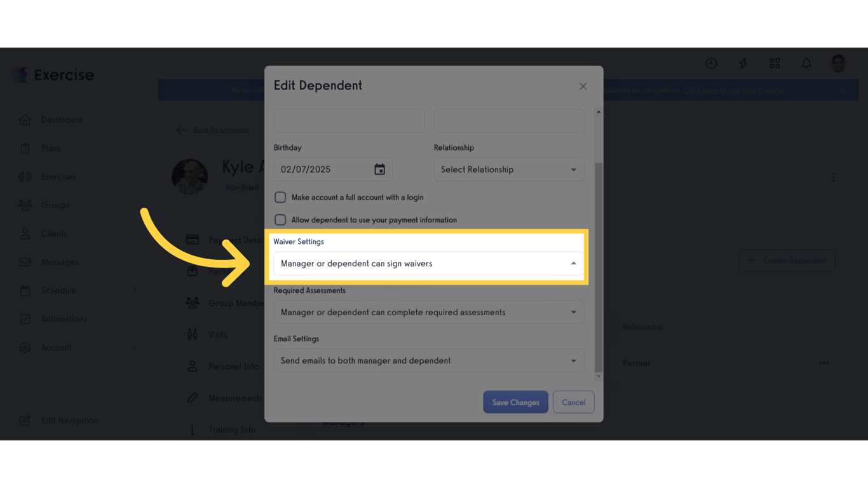Viewport: 868px width, 488px height.
Task: Check 'Allow dependent to use your payment information'
Action: tap(280, 220)
